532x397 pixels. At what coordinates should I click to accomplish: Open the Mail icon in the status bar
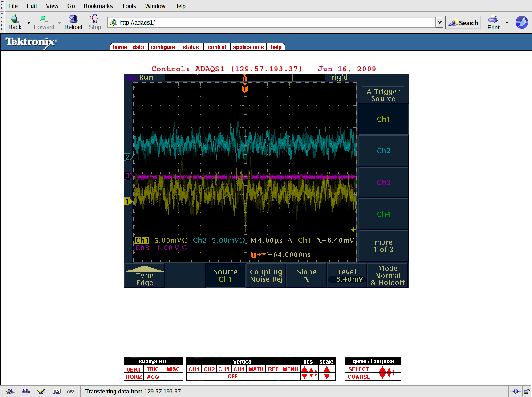(26, 391)
